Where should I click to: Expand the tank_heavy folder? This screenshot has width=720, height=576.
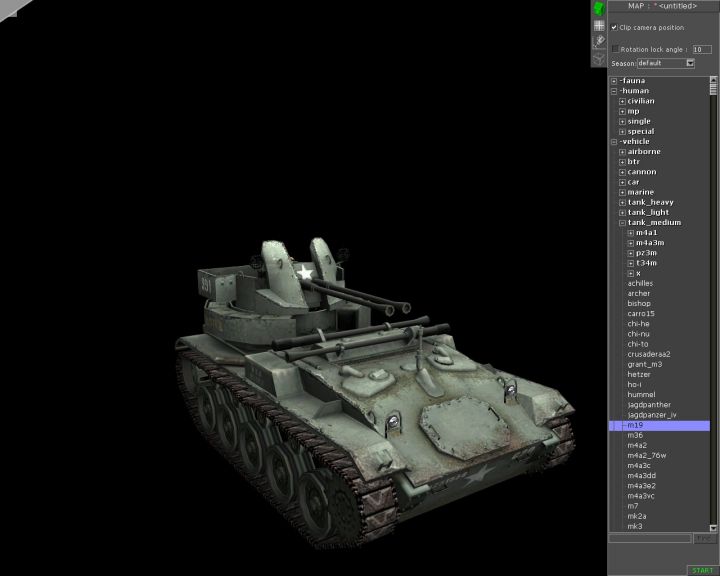[622, 202]
